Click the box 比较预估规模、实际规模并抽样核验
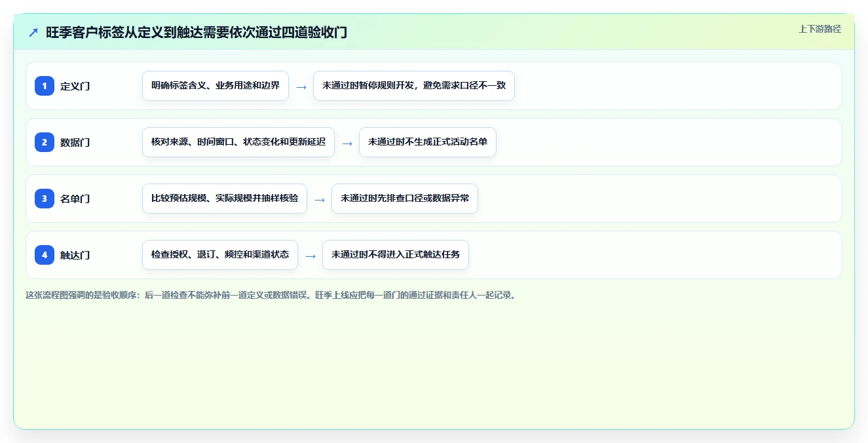The image size is (868, 443). coord(225,199)
